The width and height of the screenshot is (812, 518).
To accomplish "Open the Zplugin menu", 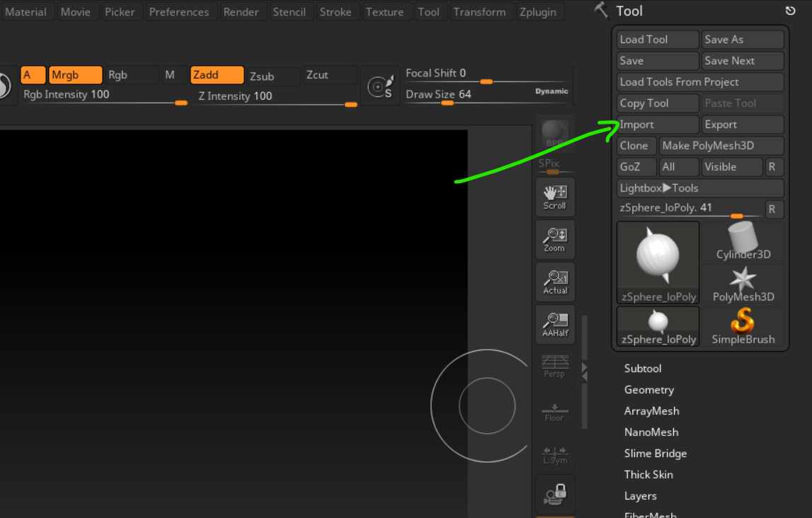I will pyautogui.click(x=538, y=12).
